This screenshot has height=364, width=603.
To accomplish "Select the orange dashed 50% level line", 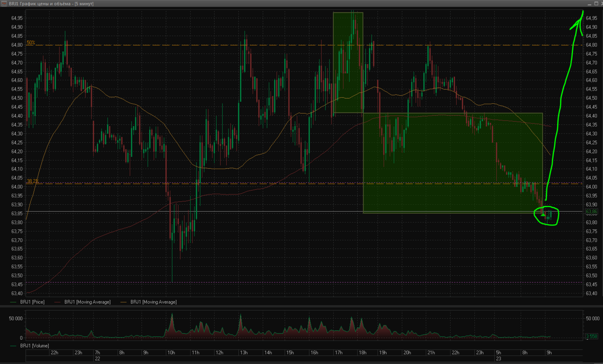I will click(304, 45).
